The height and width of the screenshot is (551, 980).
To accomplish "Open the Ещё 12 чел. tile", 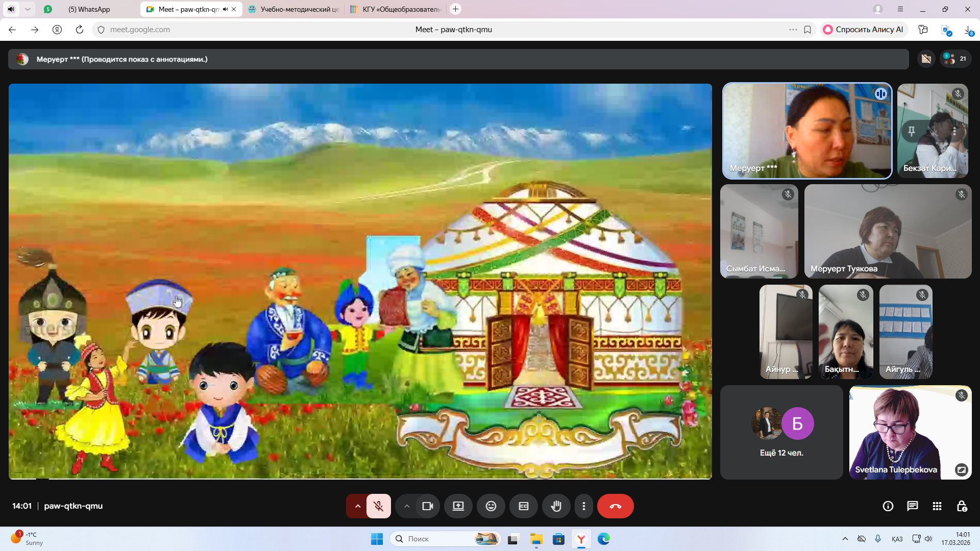I will [x=781, y=433].
